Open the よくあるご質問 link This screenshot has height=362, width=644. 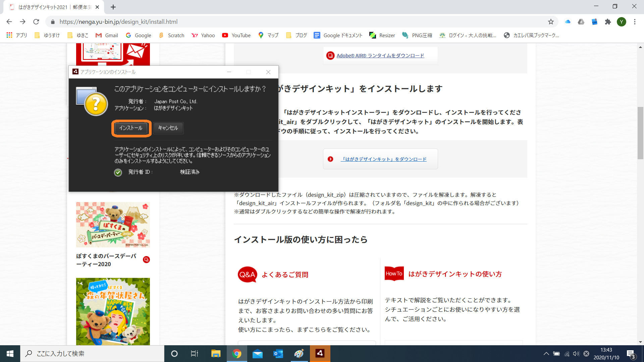coord(285,275)
